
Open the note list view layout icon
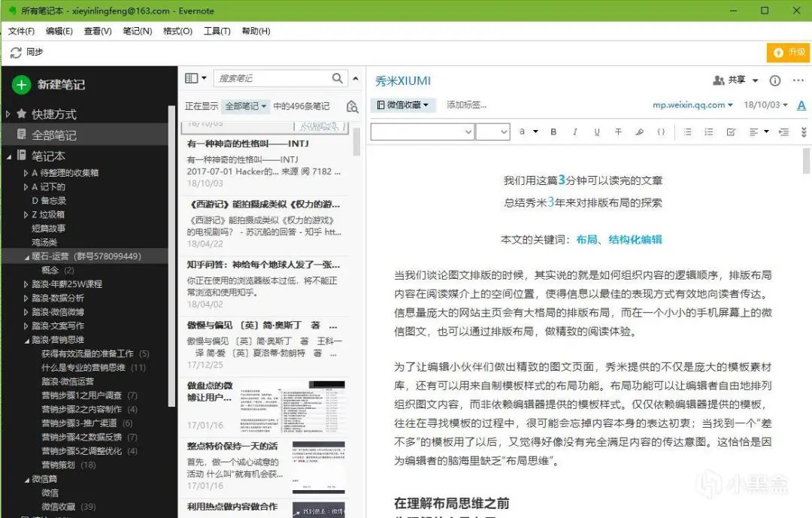coord(192,78)
